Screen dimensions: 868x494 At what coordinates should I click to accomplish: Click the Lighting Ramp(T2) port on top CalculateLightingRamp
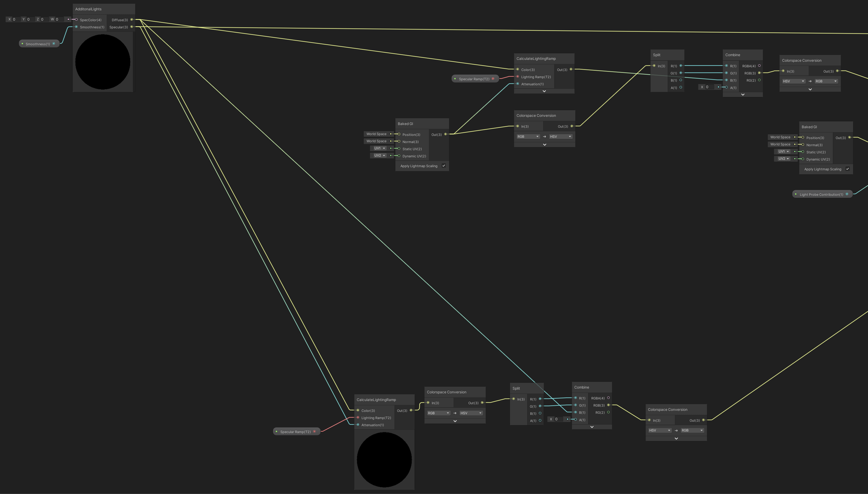pyautogui.click(x=518, y=77)
